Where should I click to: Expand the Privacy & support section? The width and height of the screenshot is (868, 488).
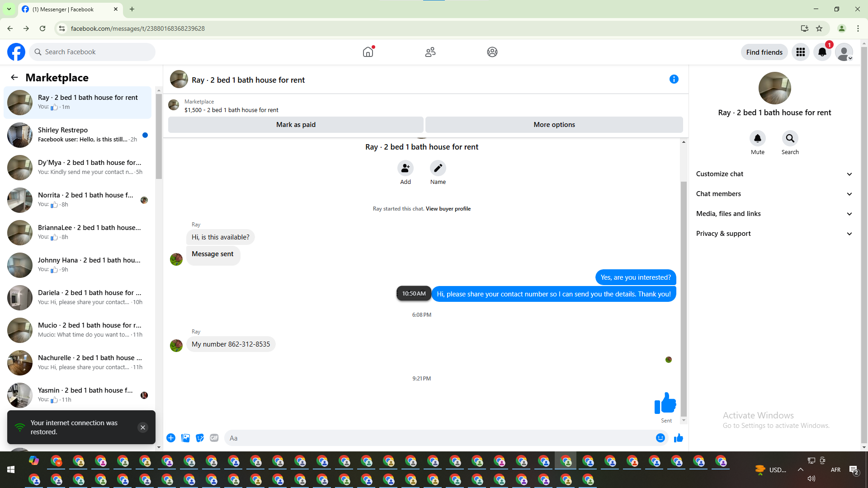pyautogui.click(x=774, y=234)
